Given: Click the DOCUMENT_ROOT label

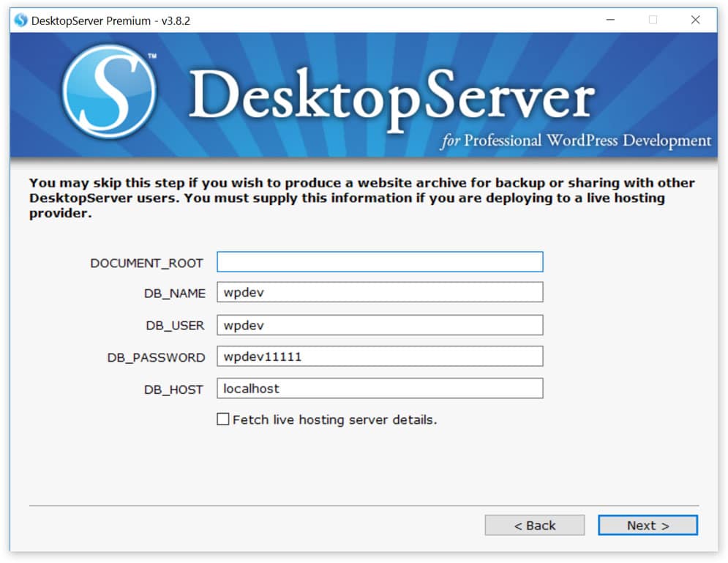Looking at the screenshot, I should click(x=147, y=264).
